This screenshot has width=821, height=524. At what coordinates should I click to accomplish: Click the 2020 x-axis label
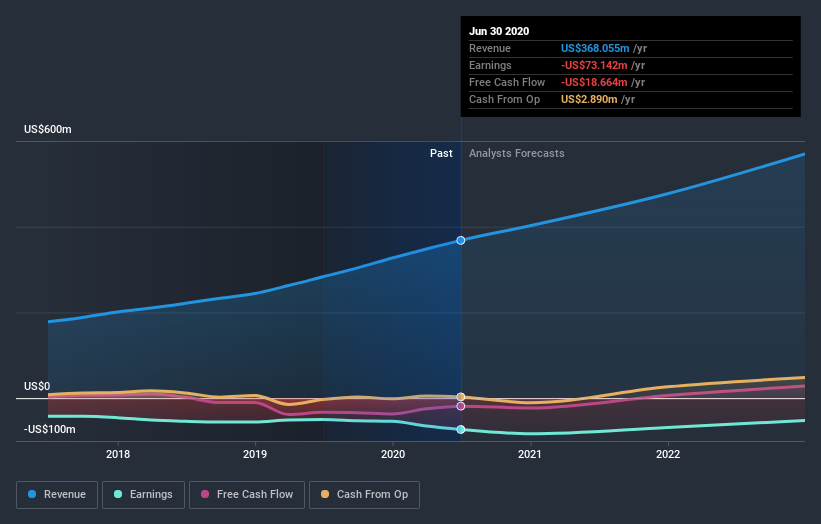click(393, 454)
